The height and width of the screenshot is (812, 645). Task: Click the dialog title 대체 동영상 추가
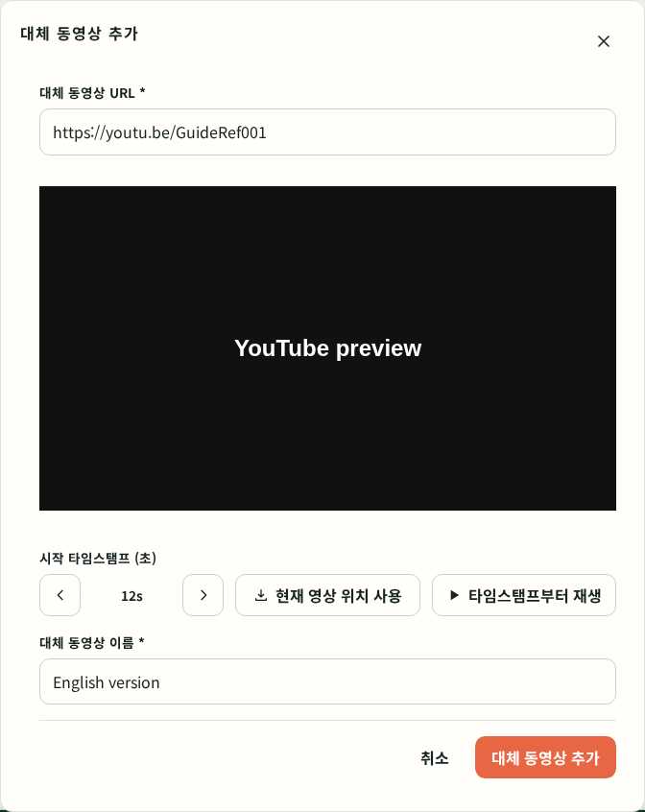[x=80, y=34]
